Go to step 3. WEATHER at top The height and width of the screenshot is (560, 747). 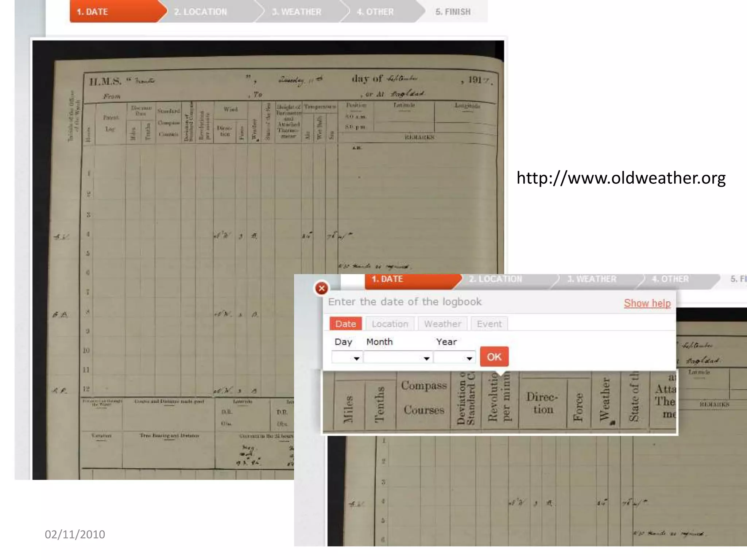pyautogui.click(x=297, y=12)
